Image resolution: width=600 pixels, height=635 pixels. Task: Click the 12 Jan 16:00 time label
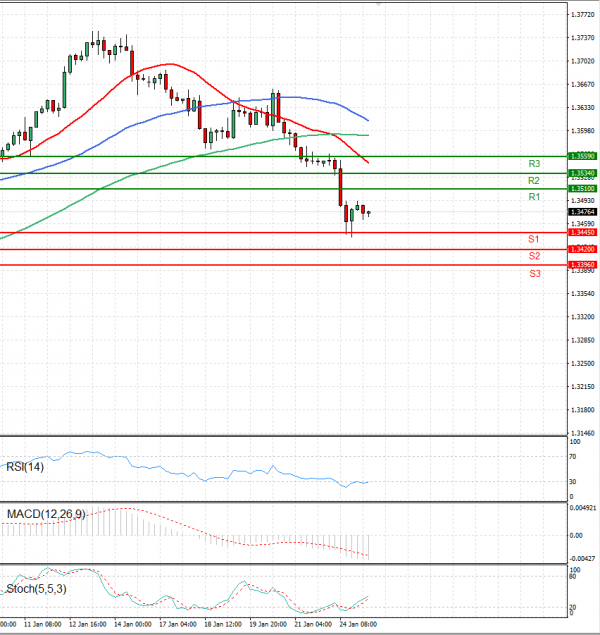87,624
